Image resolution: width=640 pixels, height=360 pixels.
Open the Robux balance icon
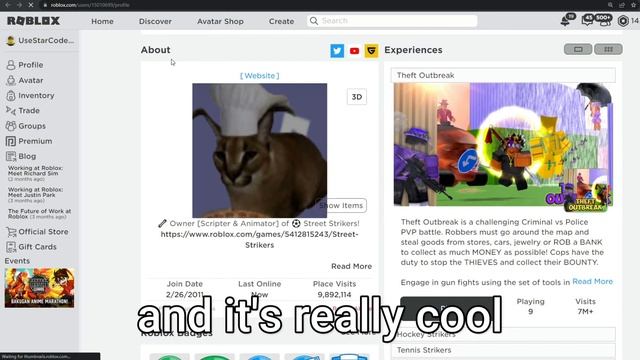(x=623, y=21)
